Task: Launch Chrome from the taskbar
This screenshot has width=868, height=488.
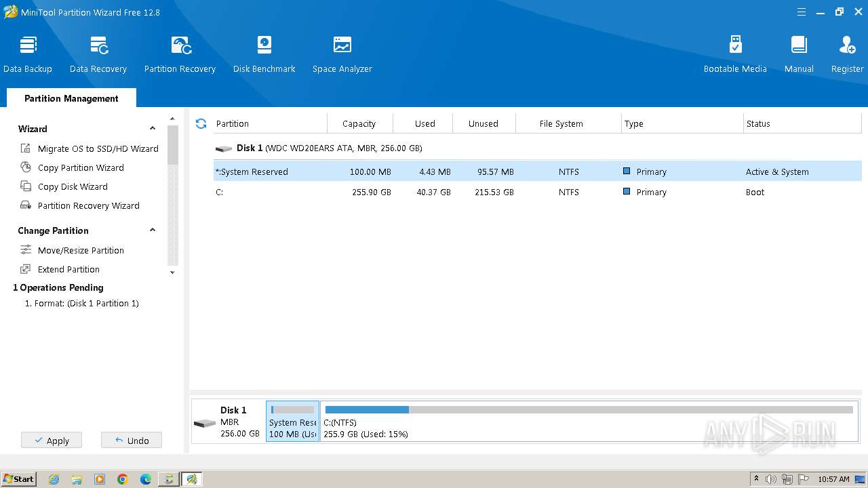Action: click(123, 479)
